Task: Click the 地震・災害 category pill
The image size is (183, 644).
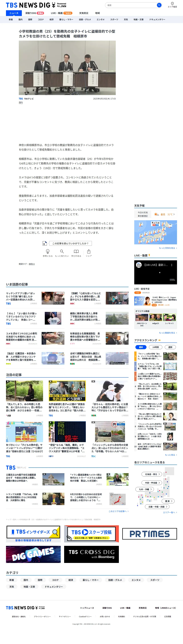Action: [x=29, y=586]
